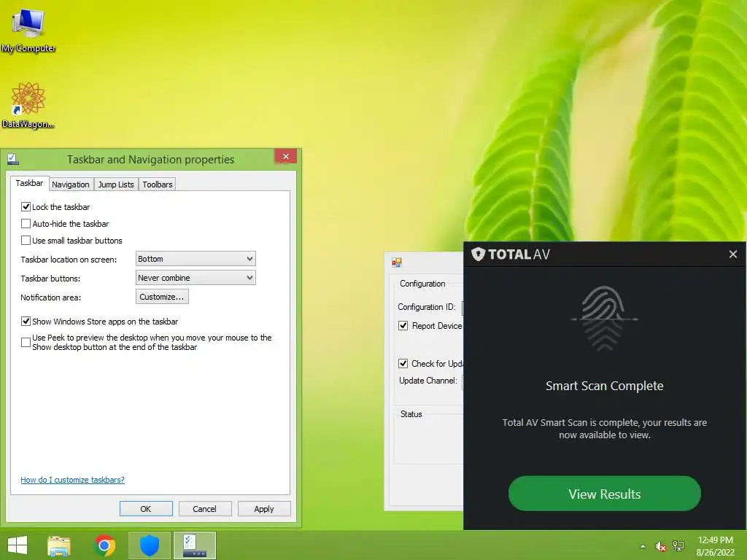
Task: Click the Apply button
Action: pos(264,508)
